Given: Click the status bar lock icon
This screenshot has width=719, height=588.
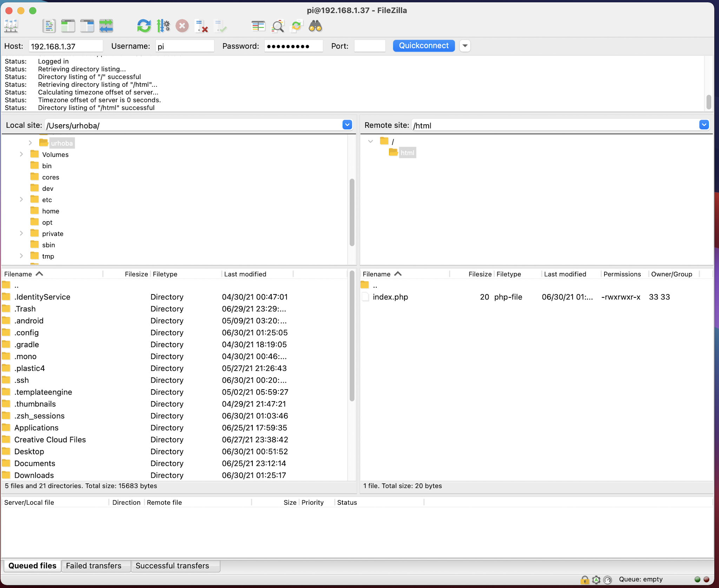Looking at the screenshot, I should click(584, 579).
